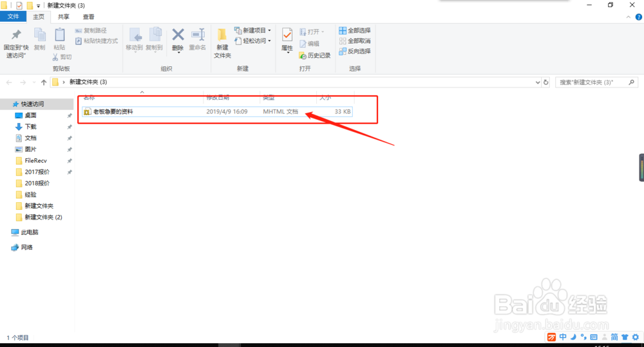
Task: Switch to the View tab
Action: click(x=88, y=17)
